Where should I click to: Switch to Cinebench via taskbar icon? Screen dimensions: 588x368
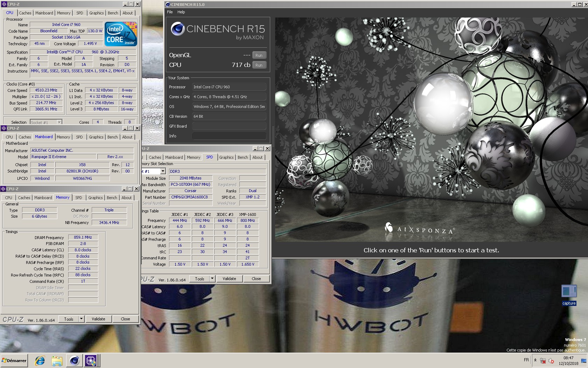74,360
